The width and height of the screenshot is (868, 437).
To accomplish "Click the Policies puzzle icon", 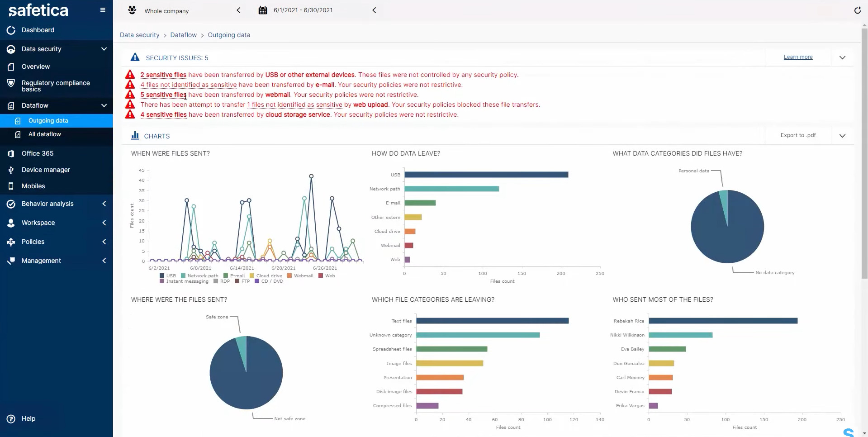I will (11, 242).
